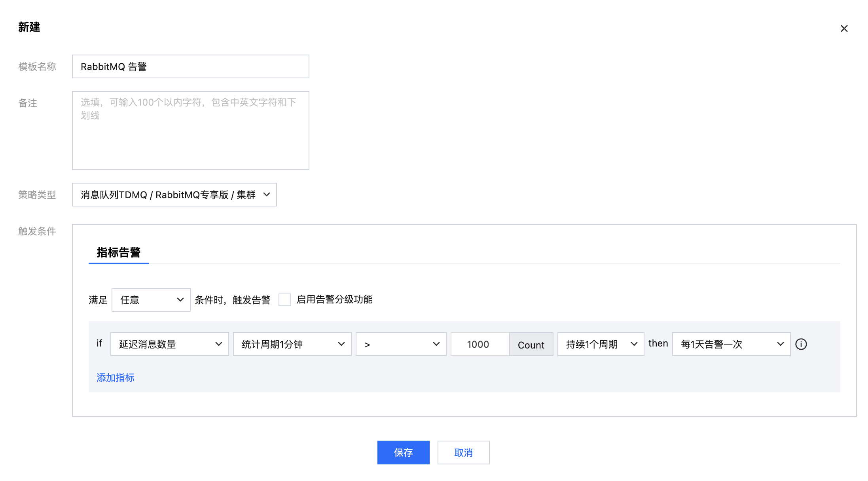Open the 统计周期1分钟 period dropdown
Viewport: 868px width, 481px height.
pyautogui.click(x=292, y=344)
